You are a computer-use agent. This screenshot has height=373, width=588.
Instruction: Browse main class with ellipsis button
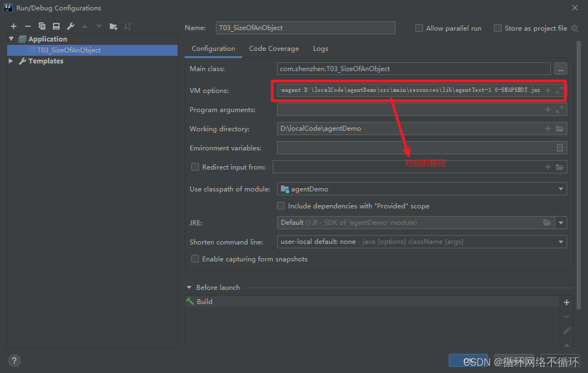(x=561, y=68)
